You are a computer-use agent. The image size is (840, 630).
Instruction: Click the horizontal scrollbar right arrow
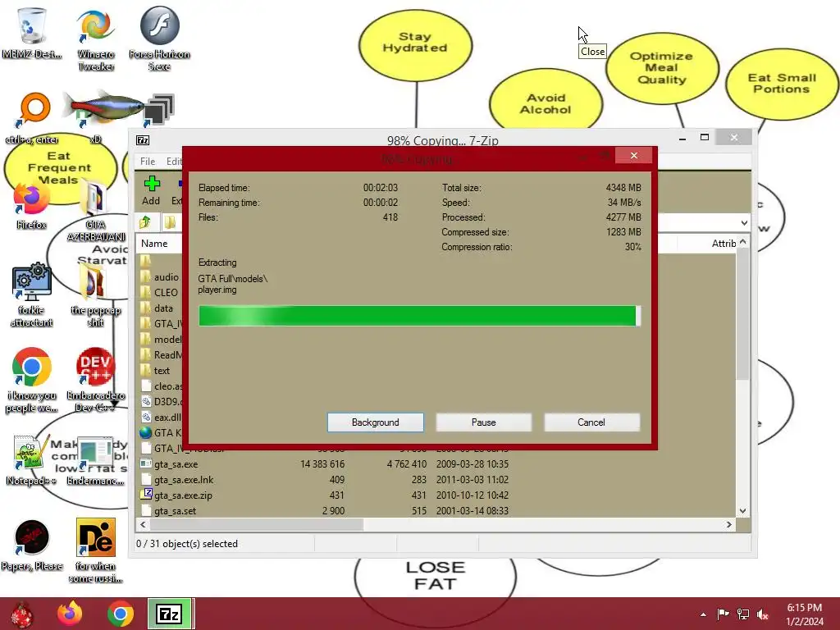(x=729, y=524)
